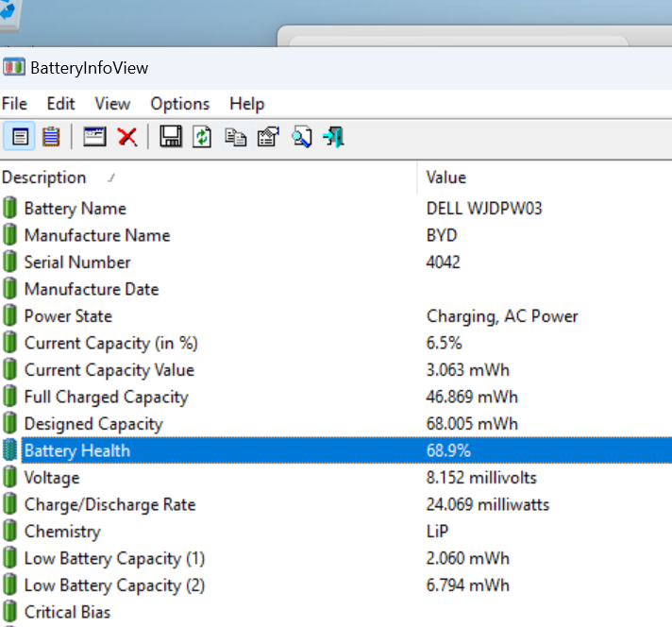
Task: Click the battery icon beside Full Charged Capacity
Action: click(x=9, y=397)
